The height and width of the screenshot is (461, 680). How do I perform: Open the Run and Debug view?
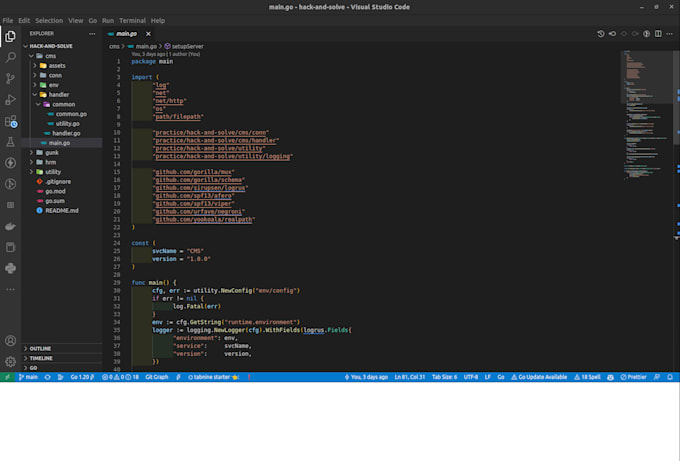tap(10, 100)
